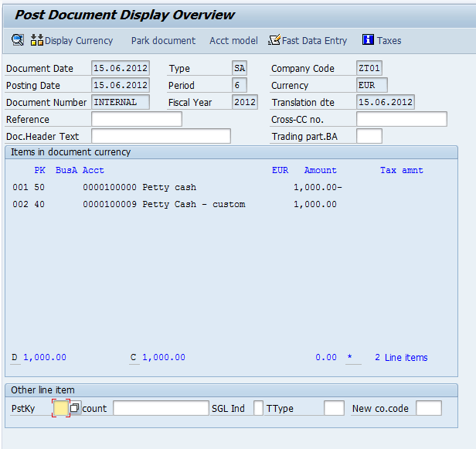Viewport: 476px width, 449px height.
Task: Open the PstKy search help icon
Action: tap(75, 408)
